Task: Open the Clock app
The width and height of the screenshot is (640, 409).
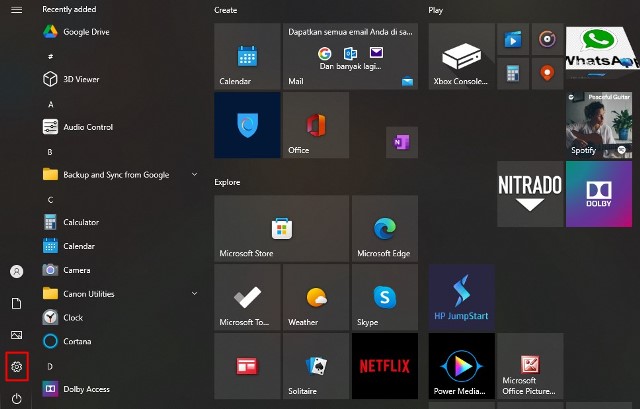Action: pyautogui.click(x=118, y=318)
